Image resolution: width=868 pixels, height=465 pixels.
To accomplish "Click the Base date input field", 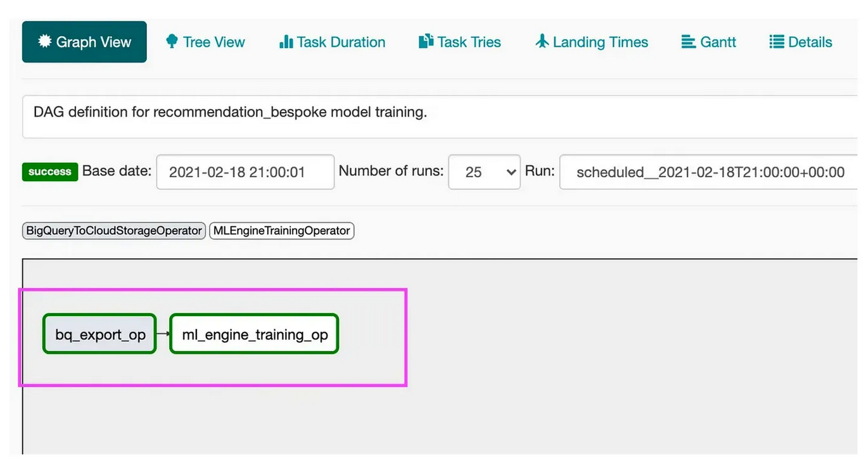I will [x=245, y=172].
